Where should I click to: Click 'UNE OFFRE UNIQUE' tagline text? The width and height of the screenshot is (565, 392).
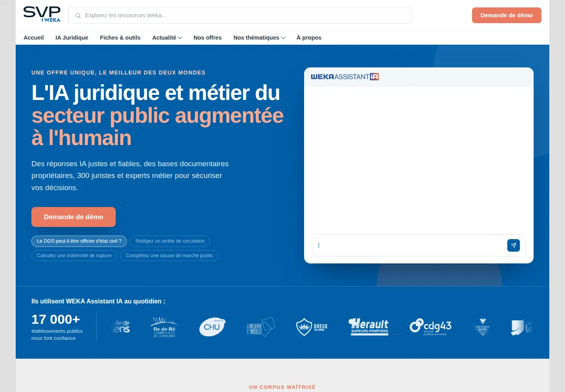click(x=118, y=73)
